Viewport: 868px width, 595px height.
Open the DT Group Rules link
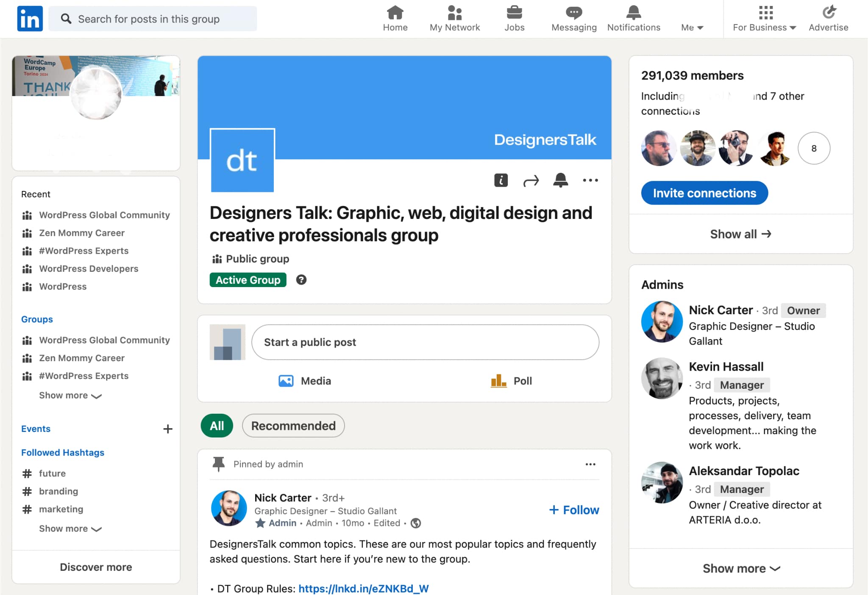click(363, 588)
